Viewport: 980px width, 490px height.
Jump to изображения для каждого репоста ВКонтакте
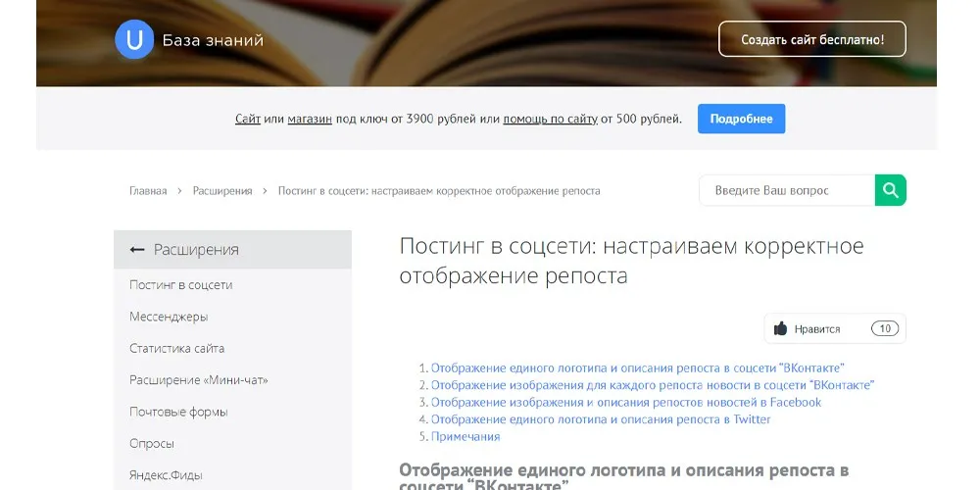click(653, 385)
